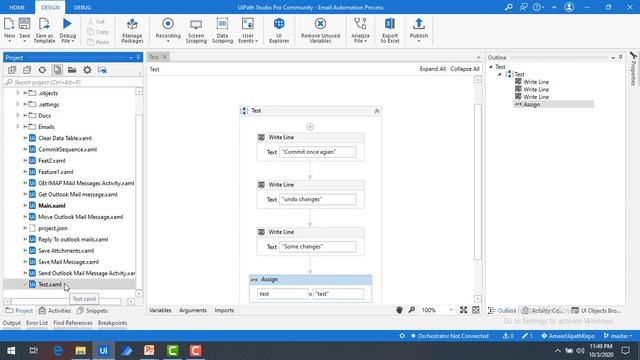Start Recording from the ribbon
This screenshot has height=360, width=640.
coord(168,30)
